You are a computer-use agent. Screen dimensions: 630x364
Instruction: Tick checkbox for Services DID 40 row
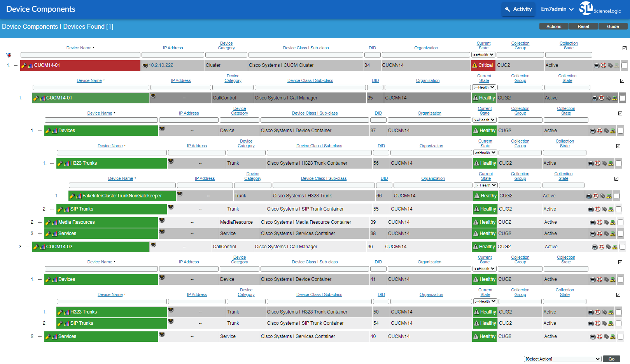pos(621,336)
